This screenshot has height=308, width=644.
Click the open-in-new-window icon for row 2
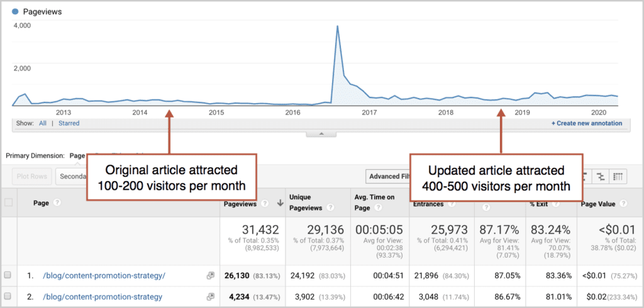(x=210, y=297)
